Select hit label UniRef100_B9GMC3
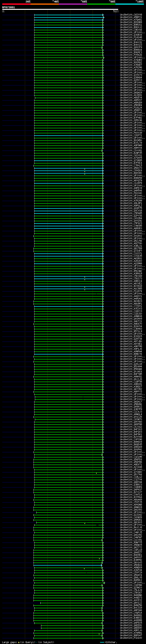Image resolution: width=146 pixels, height=644 pixels. (x=131, y=53)
